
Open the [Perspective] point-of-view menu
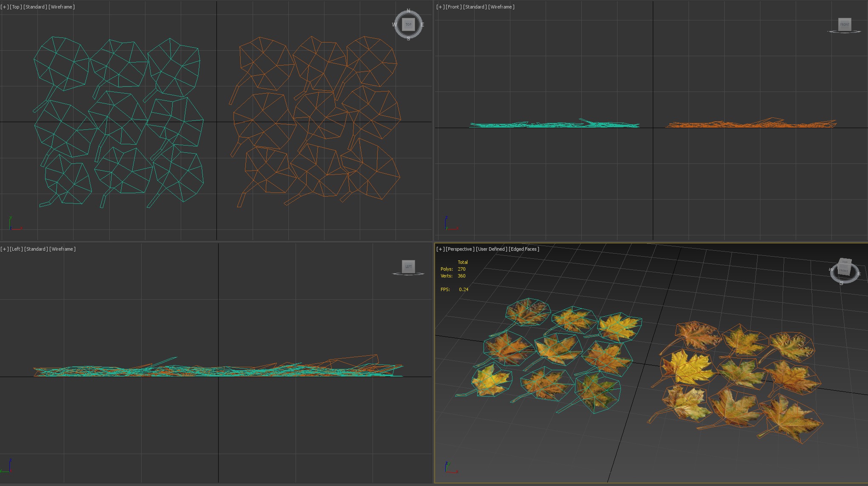tap(460, 249)
